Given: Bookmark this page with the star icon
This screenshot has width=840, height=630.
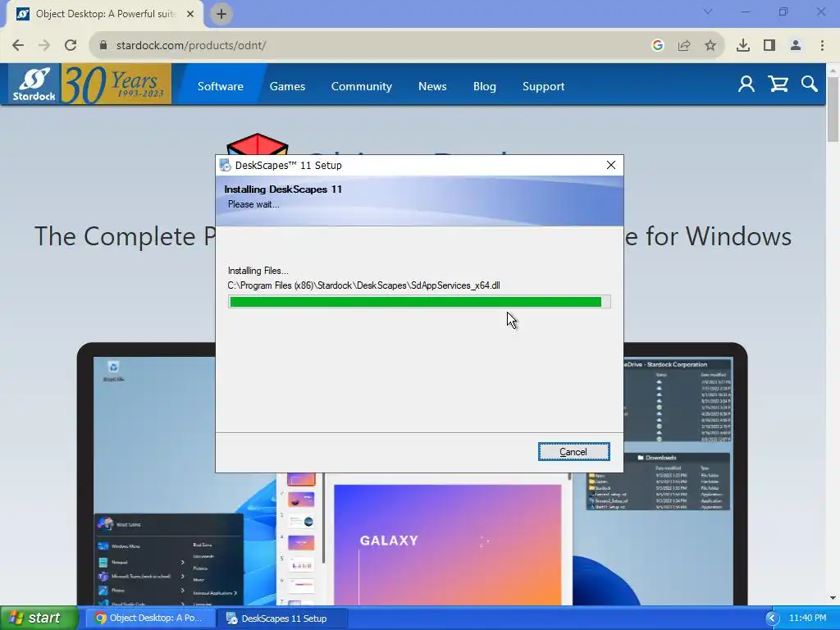Looking at the screenshot, I should 710,46.
